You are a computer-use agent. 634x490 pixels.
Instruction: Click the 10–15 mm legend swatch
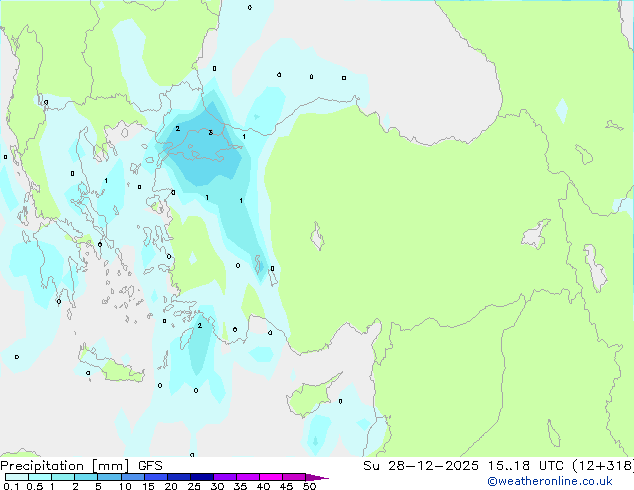[132, 477]
